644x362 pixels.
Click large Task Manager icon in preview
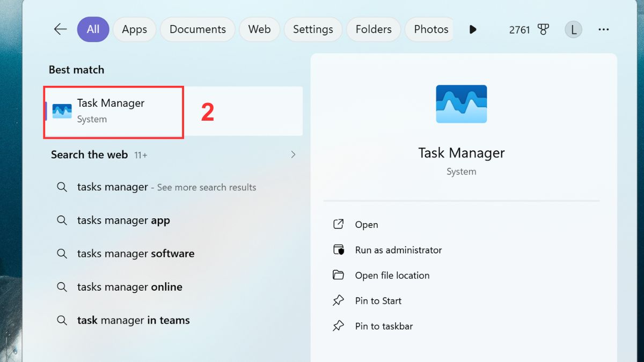click(x=462, y=104)
